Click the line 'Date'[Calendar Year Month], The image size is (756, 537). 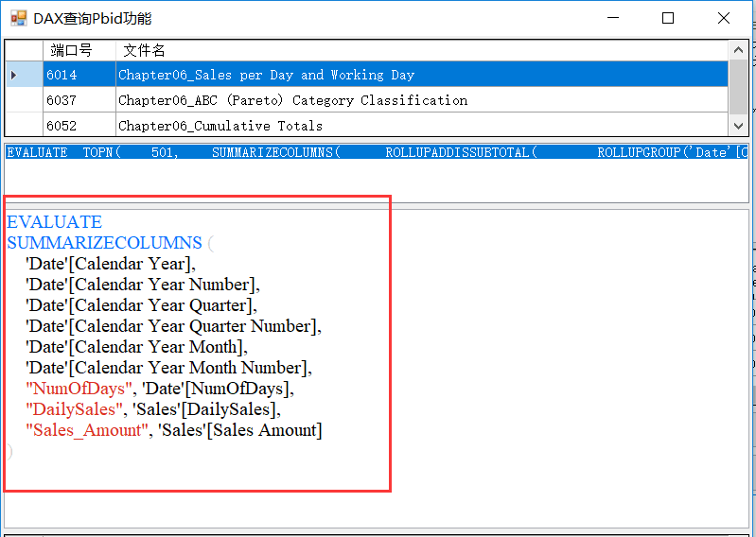click(x=136, y=347)
